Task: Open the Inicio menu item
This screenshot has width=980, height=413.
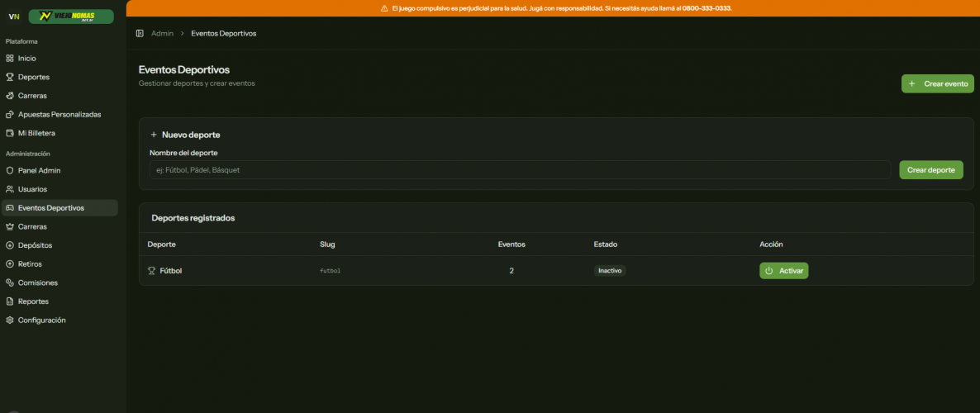Action: click(59, 58)
